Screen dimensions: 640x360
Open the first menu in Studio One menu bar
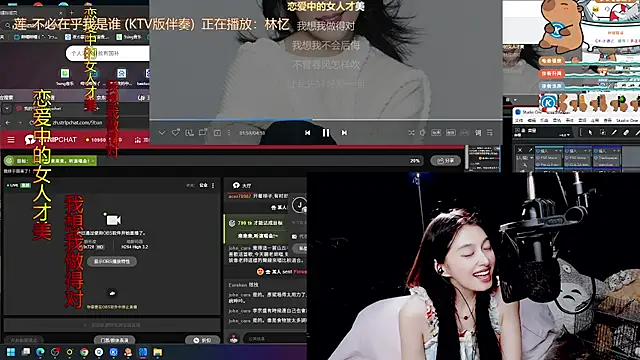pos(519,120)
